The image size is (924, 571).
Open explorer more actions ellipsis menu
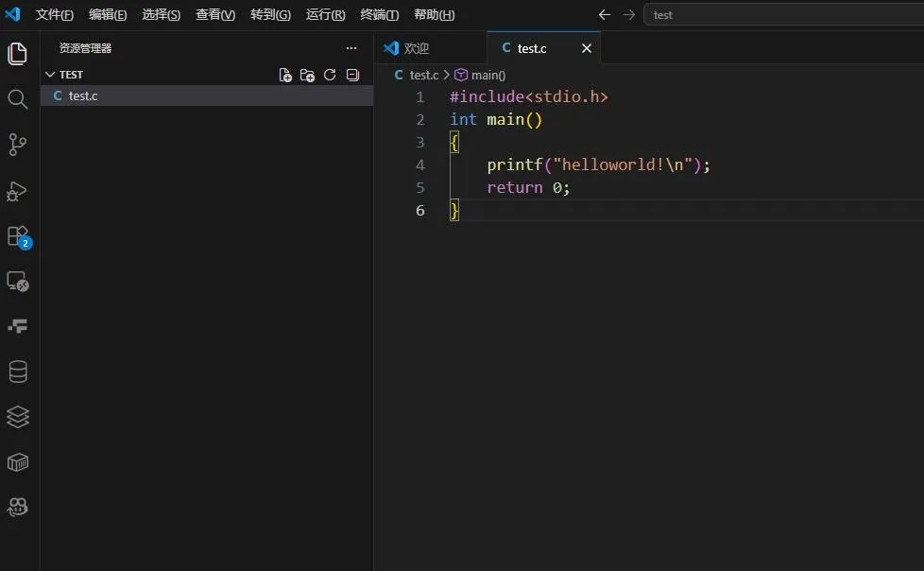point(351,48)
